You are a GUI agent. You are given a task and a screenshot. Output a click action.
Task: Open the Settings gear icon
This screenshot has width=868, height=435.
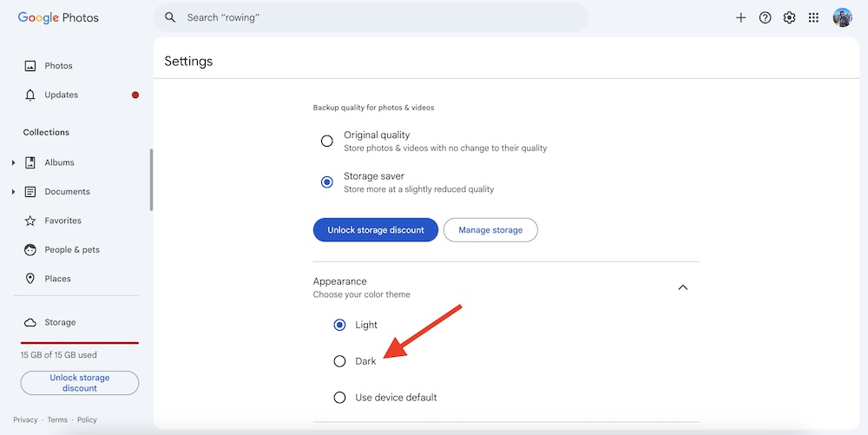pyautogui.click(x=789, y=17)
